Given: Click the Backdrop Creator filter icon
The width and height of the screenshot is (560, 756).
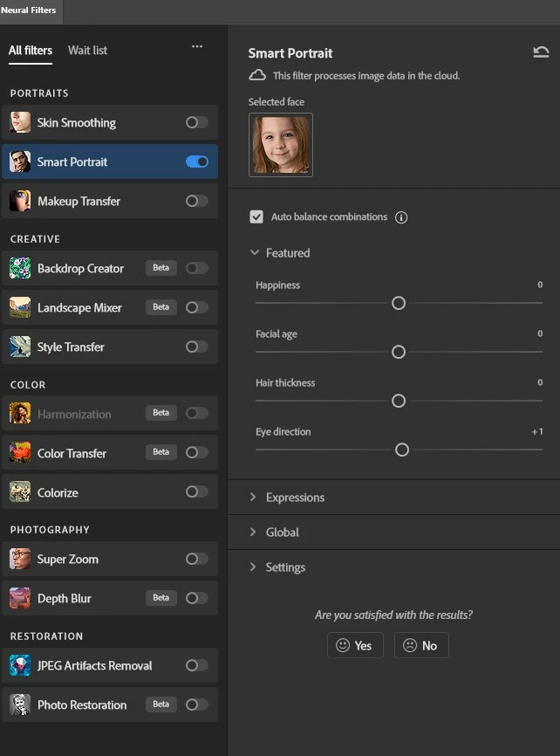Looking at the screenshot, I should coord(20,268).
